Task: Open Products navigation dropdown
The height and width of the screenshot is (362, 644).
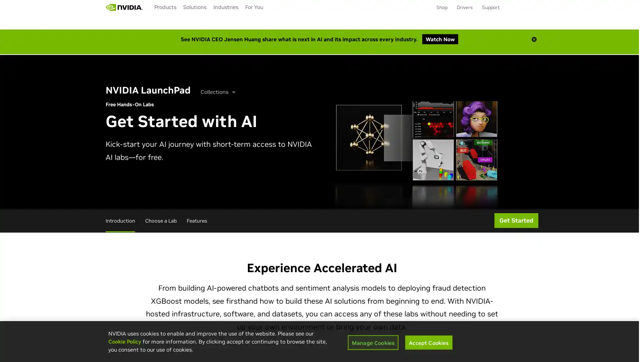Action: (x=165, y=7)
